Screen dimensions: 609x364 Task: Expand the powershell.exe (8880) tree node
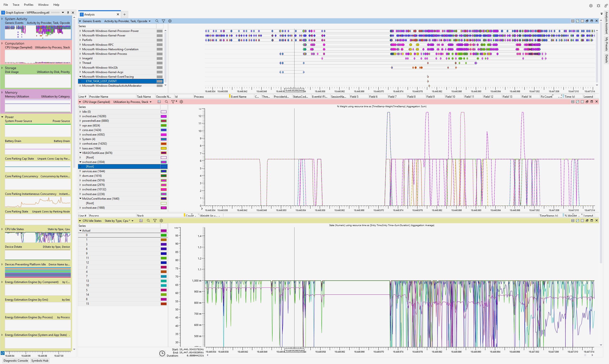pyautogui.click(x=80, y=121)
